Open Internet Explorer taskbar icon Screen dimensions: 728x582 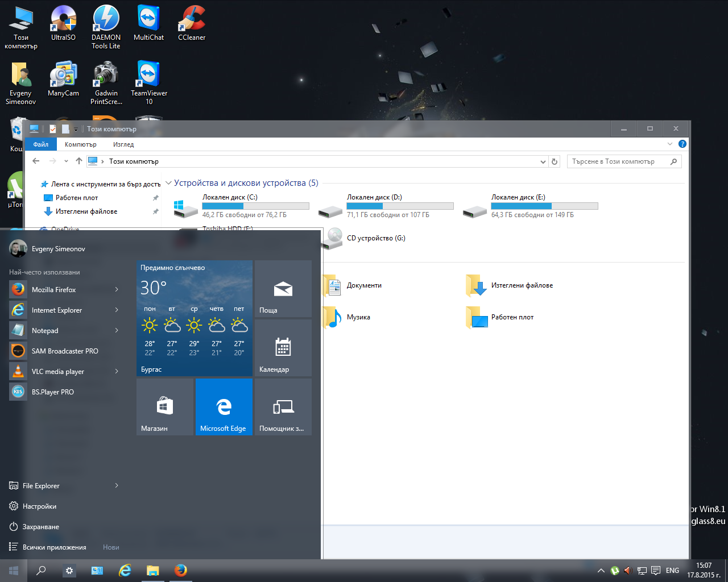[x=125, y=571]
